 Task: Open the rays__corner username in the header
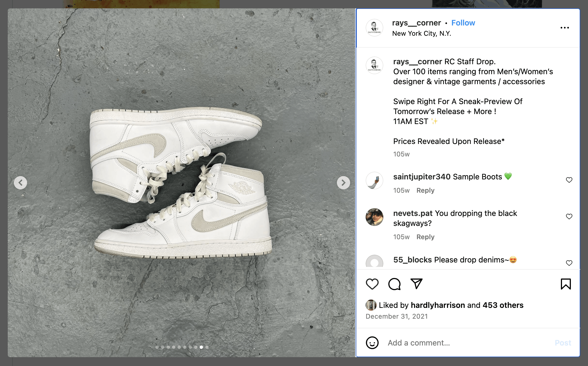click(x=416, y=23)
